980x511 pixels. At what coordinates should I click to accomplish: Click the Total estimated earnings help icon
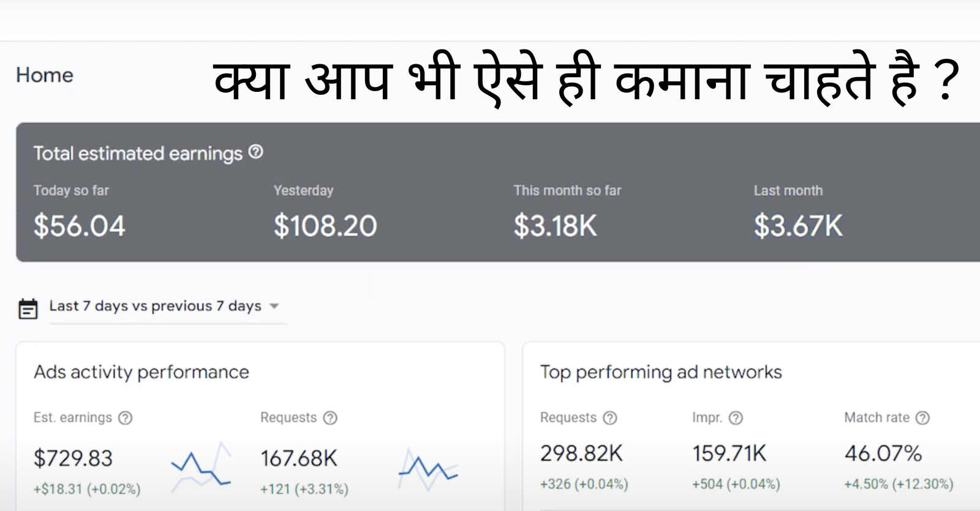click(x=256, y=152)
